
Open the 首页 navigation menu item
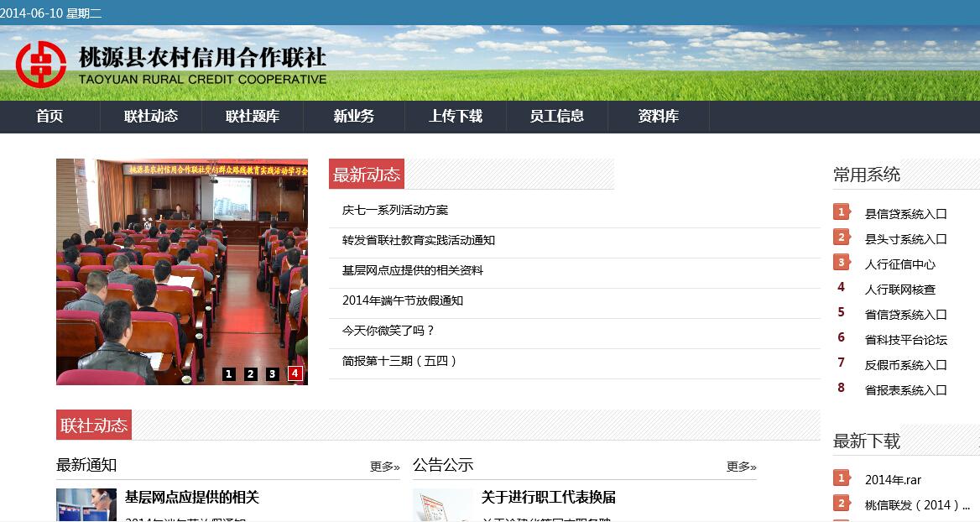click(x=50, y=117)
